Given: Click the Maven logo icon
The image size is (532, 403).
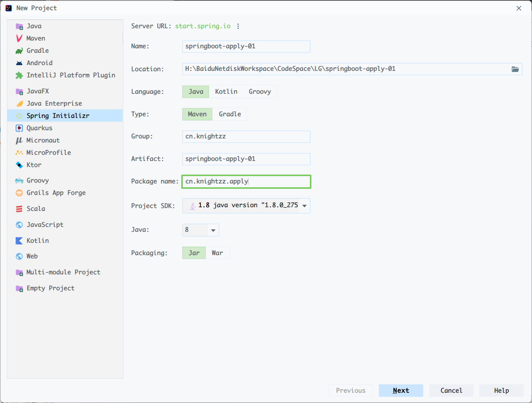Looking at the screenshot, I should pos(19,38).
